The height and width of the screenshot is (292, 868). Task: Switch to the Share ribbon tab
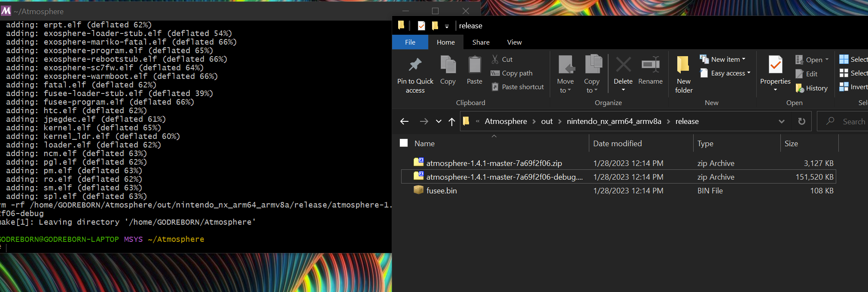tap(481, 42)
